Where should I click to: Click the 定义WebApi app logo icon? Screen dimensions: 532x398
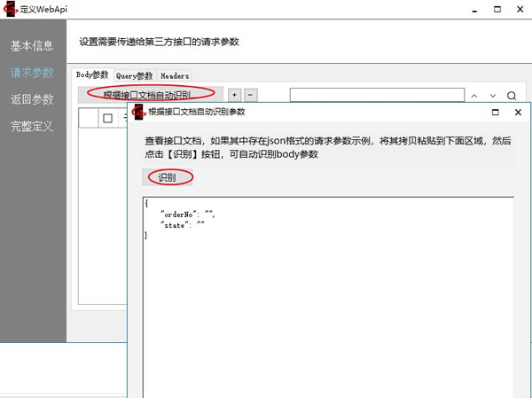tap(12, 10)
